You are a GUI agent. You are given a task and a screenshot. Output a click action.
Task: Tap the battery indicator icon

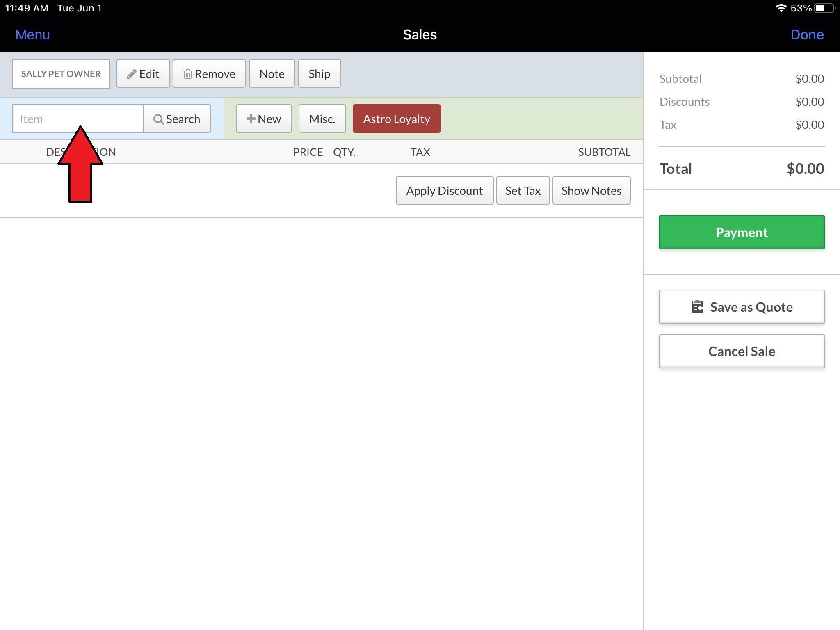coord(824,8)
